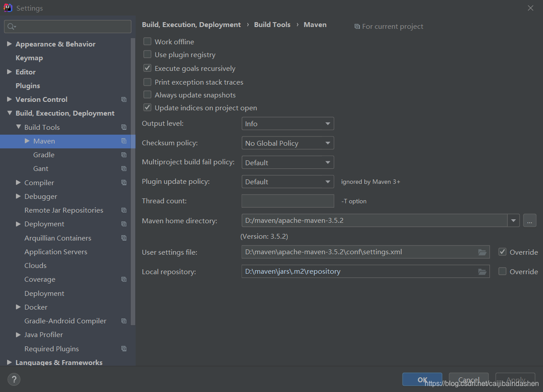Click the folder icon in User settings file field
Image resolution: width=543 pixels, height=392 pixels.
click(482, 252)
